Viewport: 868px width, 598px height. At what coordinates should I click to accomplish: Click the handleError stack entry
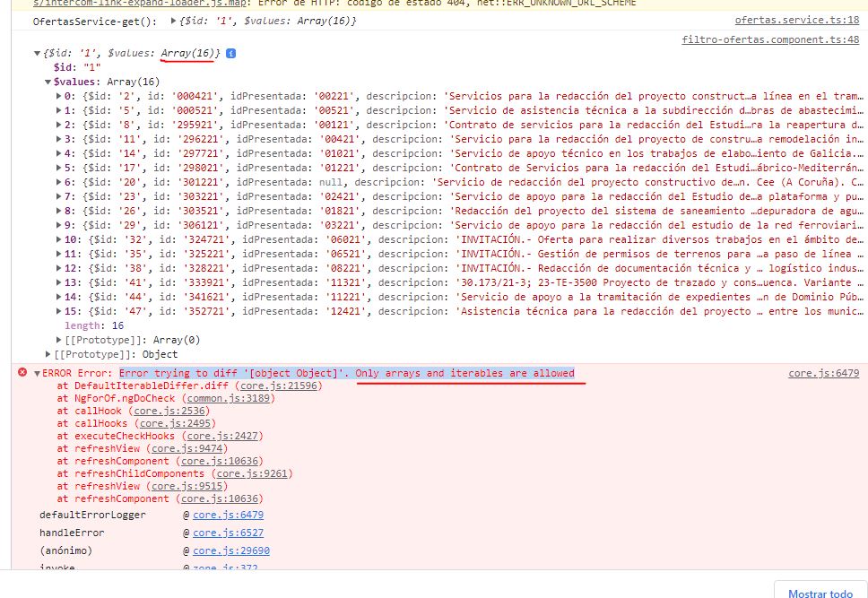point(72,533)
